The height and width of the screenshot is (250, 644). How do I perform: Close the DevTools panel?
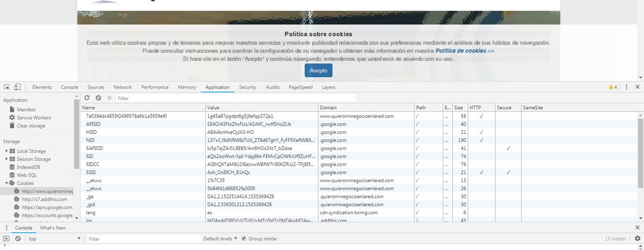coord(638,87)
